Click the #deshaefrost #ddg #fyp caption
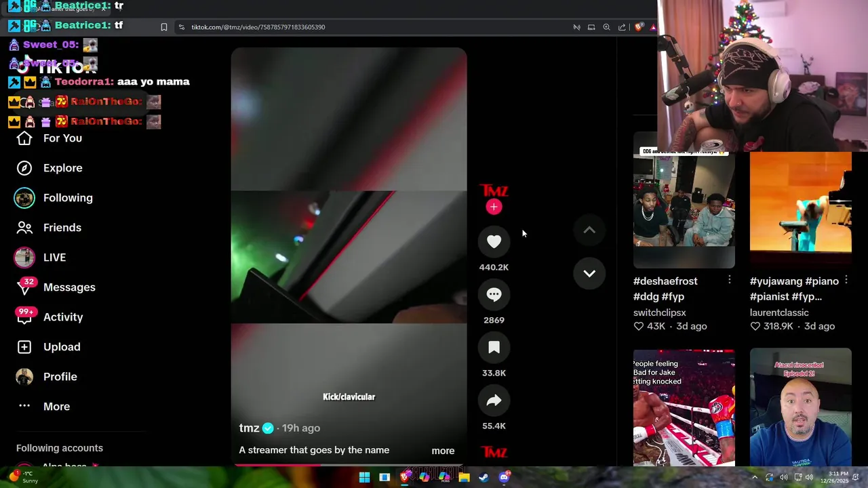This screenshot has height=488, width=868. [665, 289]
